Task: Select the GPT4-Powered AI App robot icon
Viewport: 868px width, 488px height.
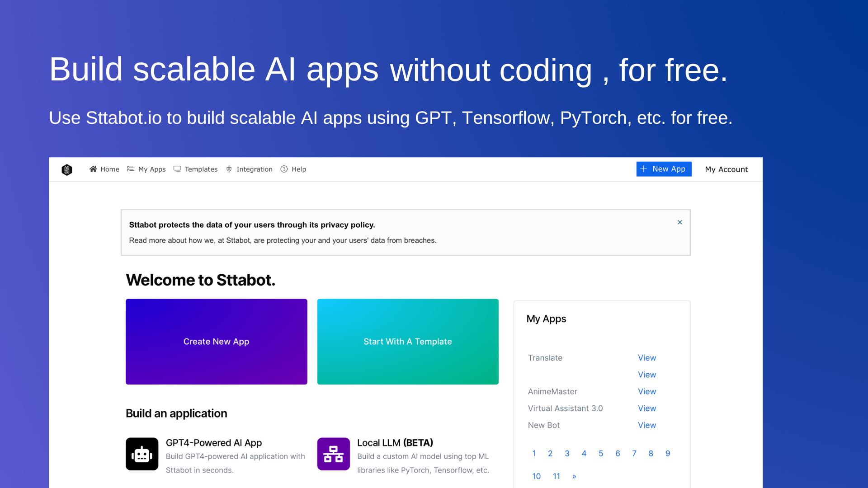Action: pos(142,454)
